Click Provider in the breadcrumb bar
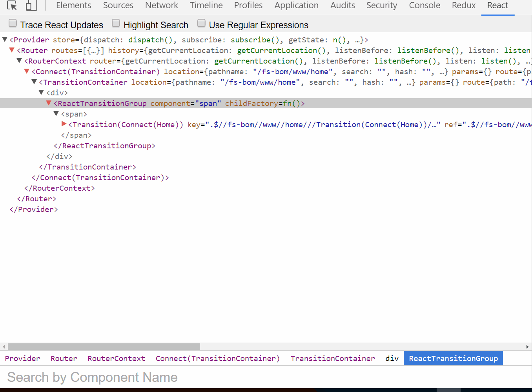Screen dimensions: 532x392 click(x=22, y=358)
